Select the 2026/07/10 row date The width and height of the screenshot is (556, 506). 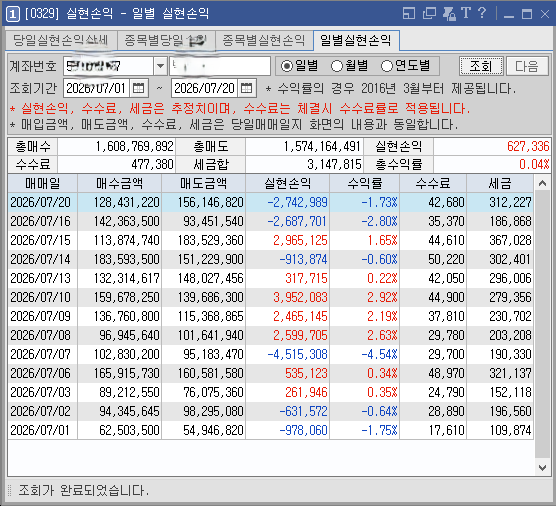[40, 298]
